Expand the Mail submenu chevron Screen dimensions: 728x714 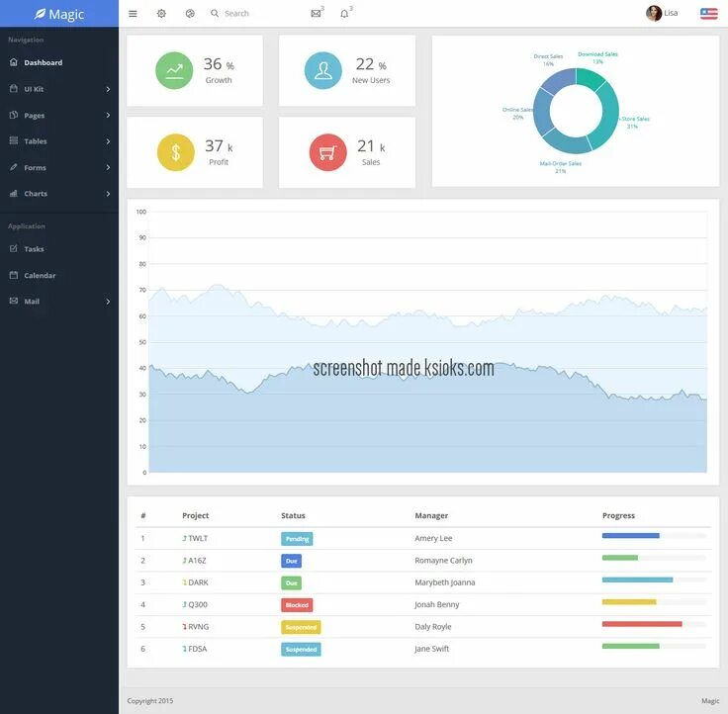pyautogui.click(x=108, y=302)
